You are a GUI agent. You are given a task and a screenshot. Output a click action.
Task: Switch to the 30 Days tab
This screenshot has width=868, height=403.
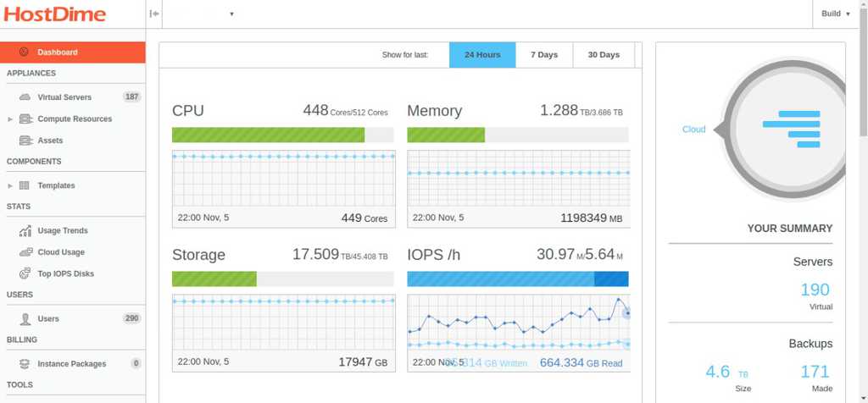604,55
